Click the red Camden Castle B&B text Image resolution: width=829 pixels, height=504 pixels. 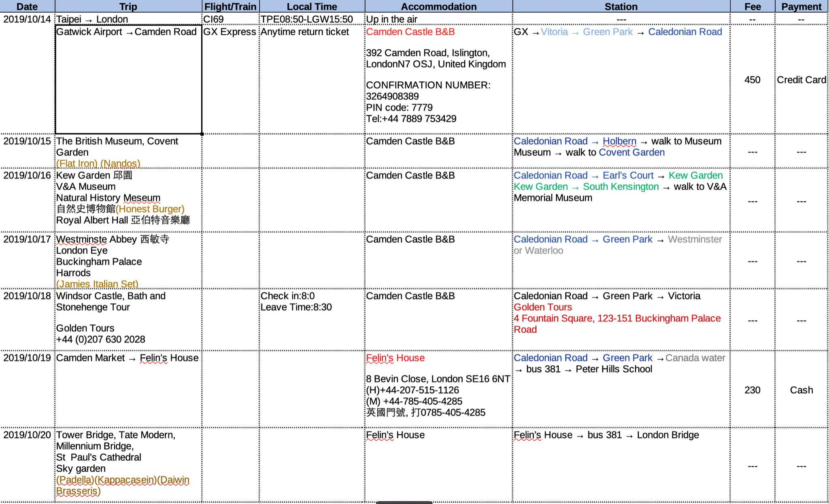click(410, 32)
